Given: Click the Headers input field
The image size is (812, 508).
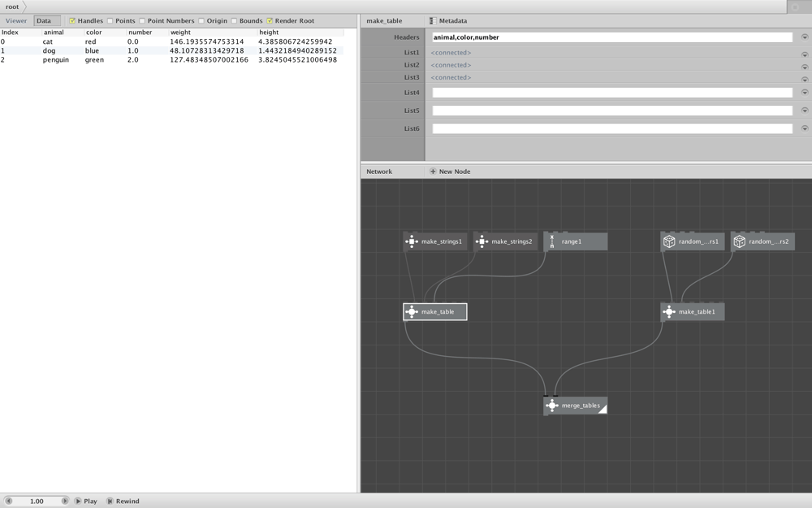Looking at the screenshot, I should pyautogui.click(x=612, y=37).
